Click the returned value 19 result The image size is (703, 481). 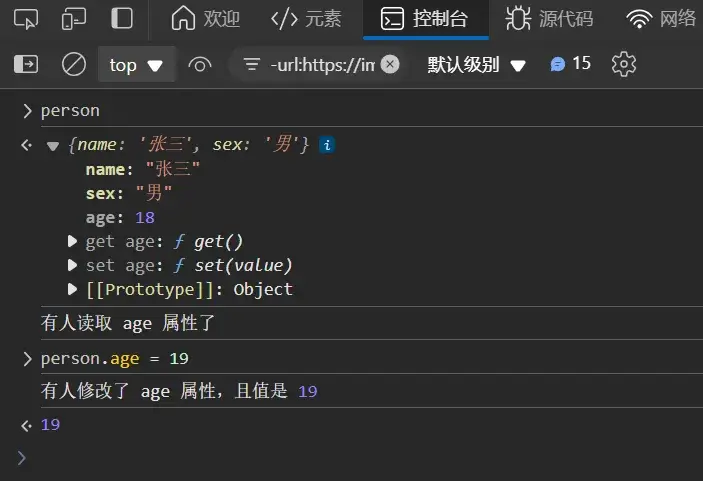pyautogui.click(x=50, y=425)
